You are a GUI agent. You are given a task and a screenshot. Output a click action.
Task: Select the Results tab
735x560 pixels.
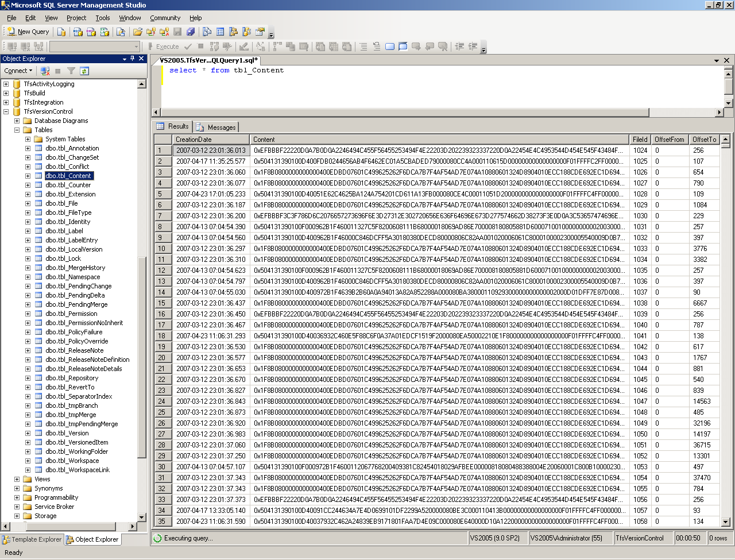[173, 126]
